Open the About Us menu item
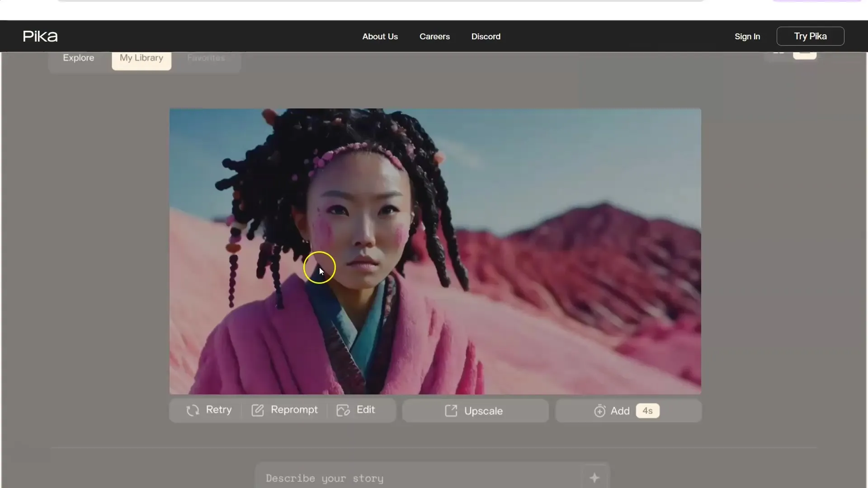 380,36
